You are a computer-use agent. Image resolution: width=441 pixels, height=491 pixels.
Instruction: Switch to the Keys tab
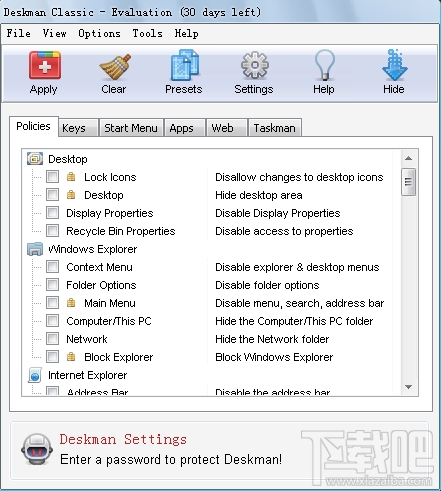78,128
